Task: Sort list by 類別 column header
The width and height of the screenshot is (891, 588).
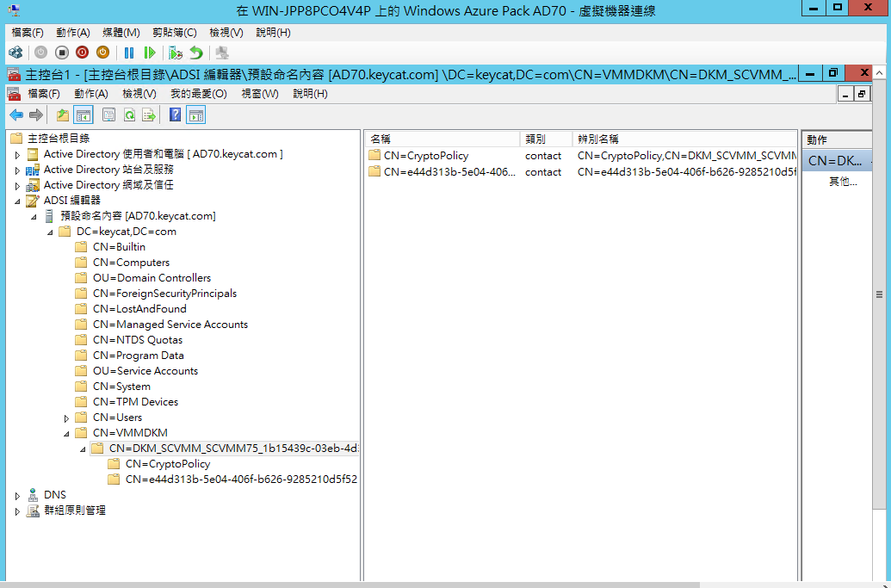Action: (546, 139)
